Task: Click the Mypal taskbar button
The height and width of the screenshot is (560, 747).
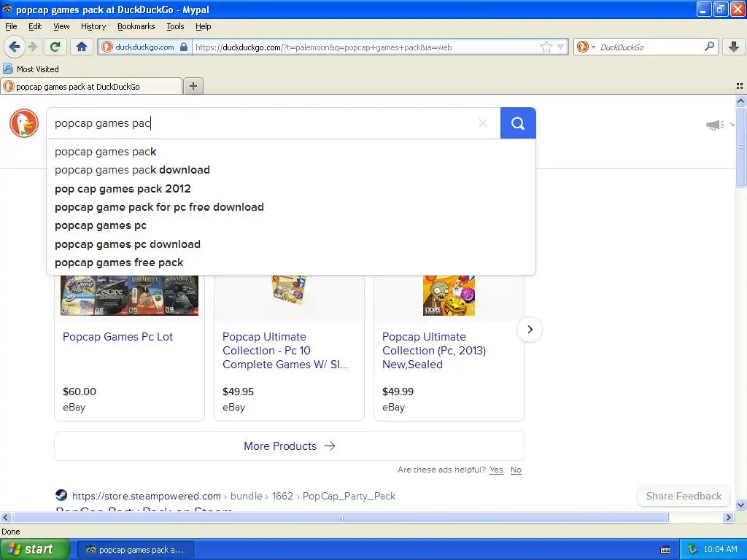Action: point(135,550)
